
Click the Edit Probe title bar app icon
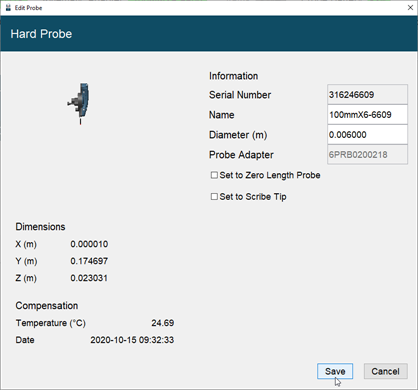click(8, 8)
